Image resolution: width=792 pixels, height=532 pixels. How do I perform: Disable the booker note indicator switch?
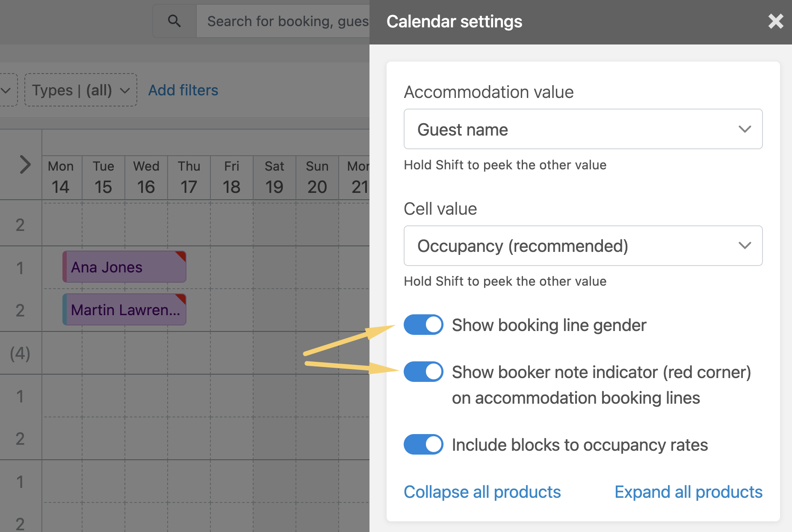point(423,372)
